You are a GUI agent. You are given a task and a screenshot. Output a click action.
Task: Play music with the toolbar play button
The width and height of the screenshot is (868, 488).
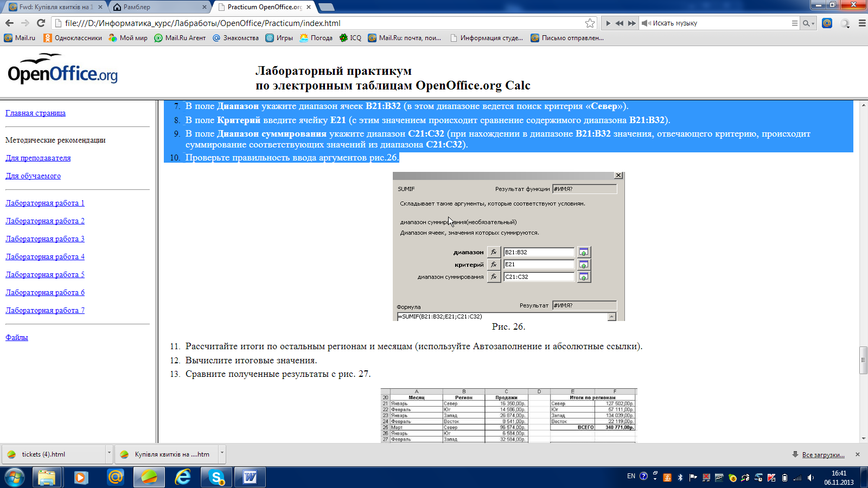coord(608,23)
